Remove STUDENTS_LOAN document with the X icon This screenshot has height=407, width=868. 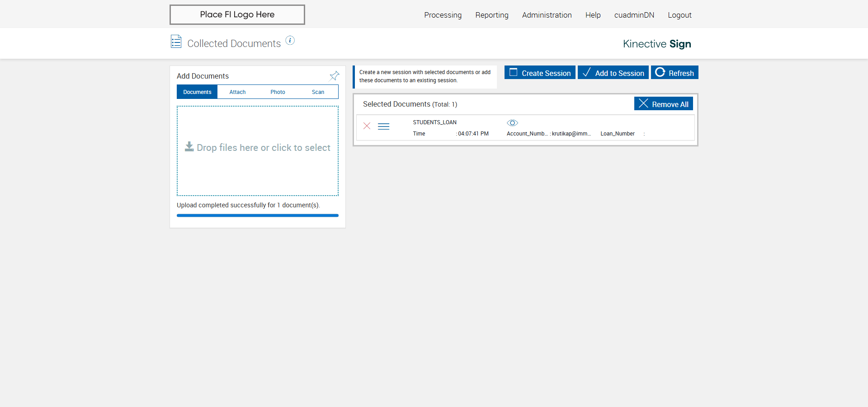(x=367, y=126)
